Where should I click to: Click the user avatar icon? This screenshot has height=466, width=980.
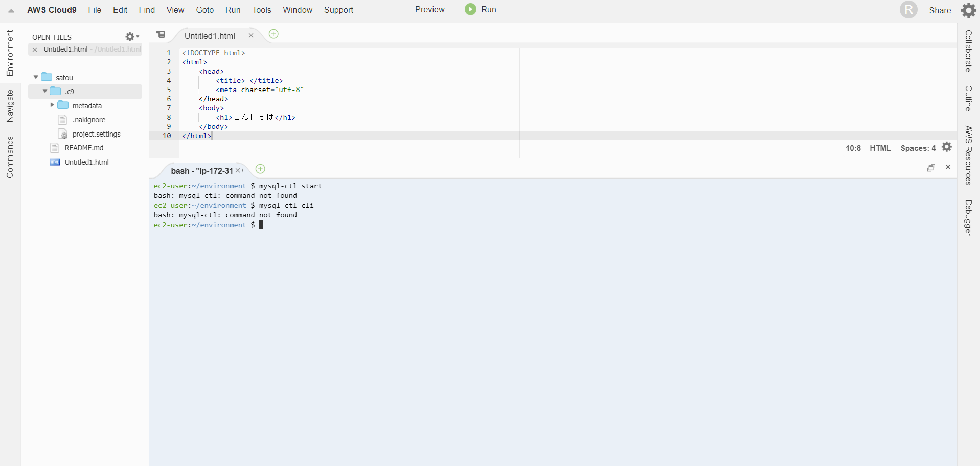coord(908,10)
